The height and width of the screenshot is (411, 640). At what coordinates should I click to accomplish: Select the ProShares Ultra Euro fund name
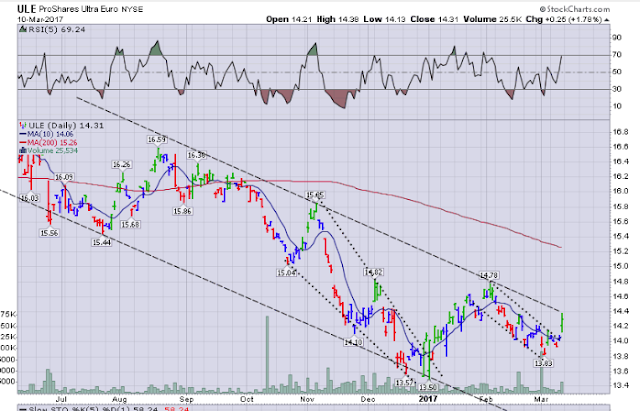click(x=78, y=9)
